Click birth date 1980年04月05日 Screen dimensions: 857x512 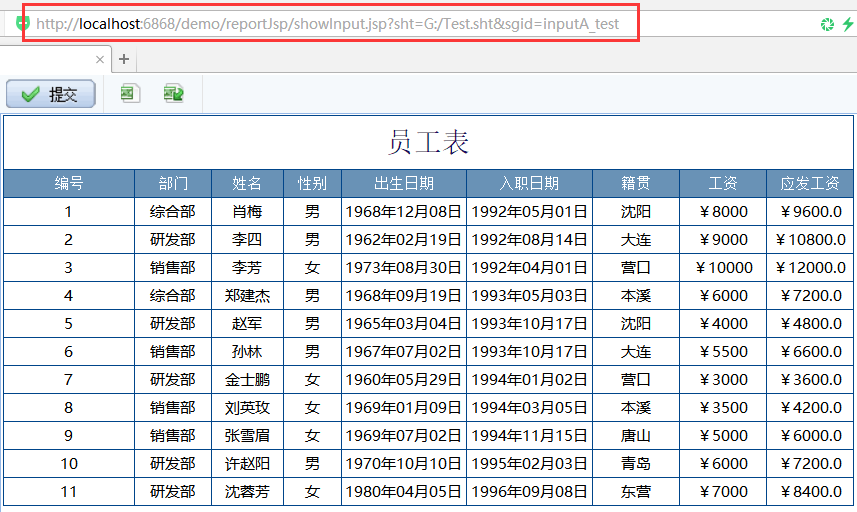(404, 491)
